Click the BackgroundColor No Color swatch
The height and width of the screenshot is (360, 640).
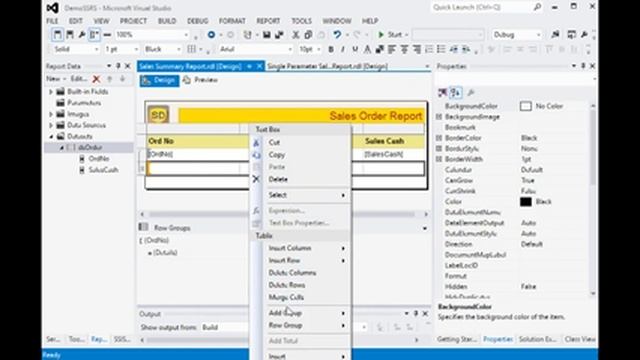pyautogui.click(x=526, y=106)
